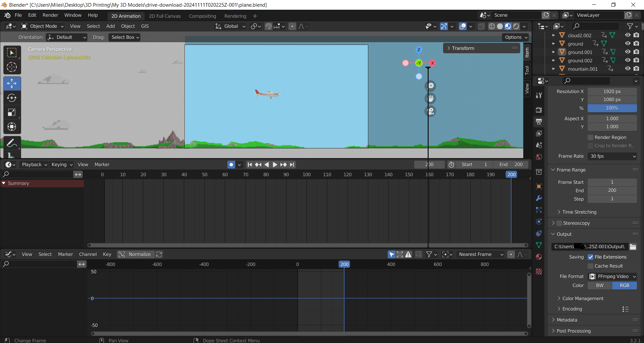Open the Modifiers wrench properties tab

[539, 198]
